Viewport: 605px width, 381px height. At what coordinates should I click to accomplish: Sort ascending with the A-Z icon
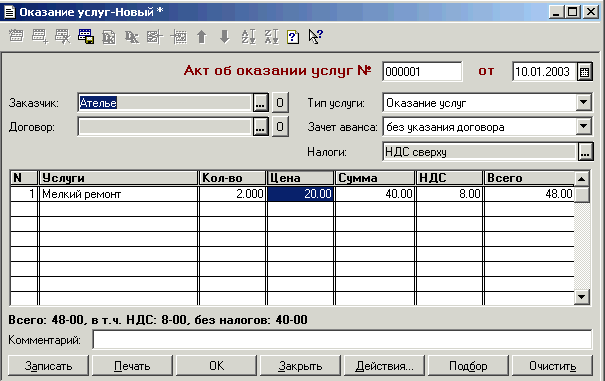[248, 37]
